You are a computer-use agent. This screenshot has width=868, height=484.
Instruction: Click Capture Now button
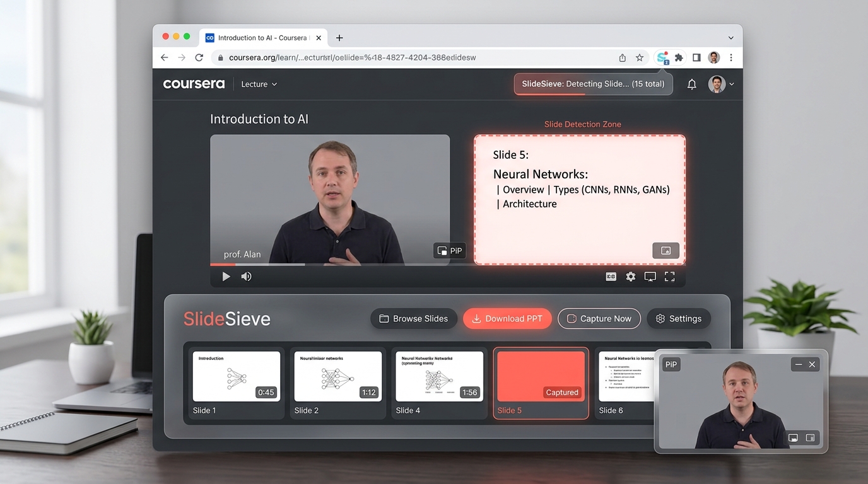pos(599,318)
